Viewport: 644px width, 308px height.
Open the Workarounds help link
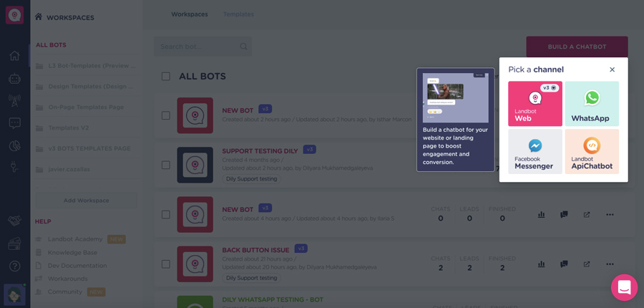click(x=68, y=279)
